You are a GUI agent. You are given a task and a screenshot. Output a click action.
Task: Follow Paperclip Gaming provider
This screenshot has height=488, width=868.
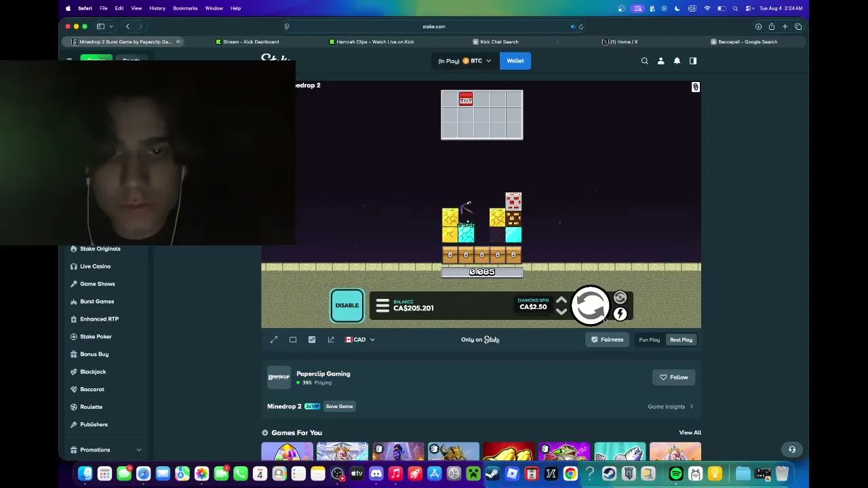(x=674, y=377)
